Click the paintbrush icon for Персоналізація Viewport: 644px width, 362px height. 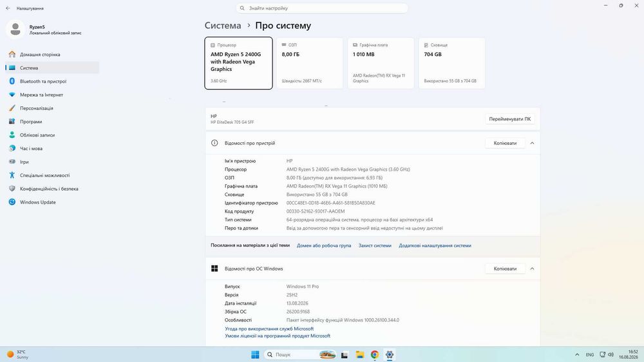pyautogui.click(x=12, y=108)
